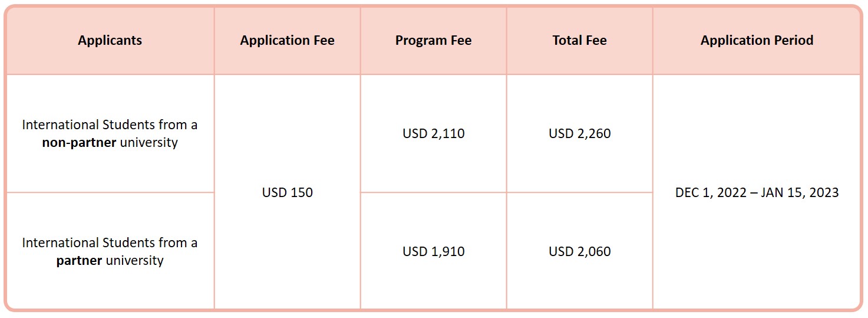Click the word university in partner row

[134, 261]
